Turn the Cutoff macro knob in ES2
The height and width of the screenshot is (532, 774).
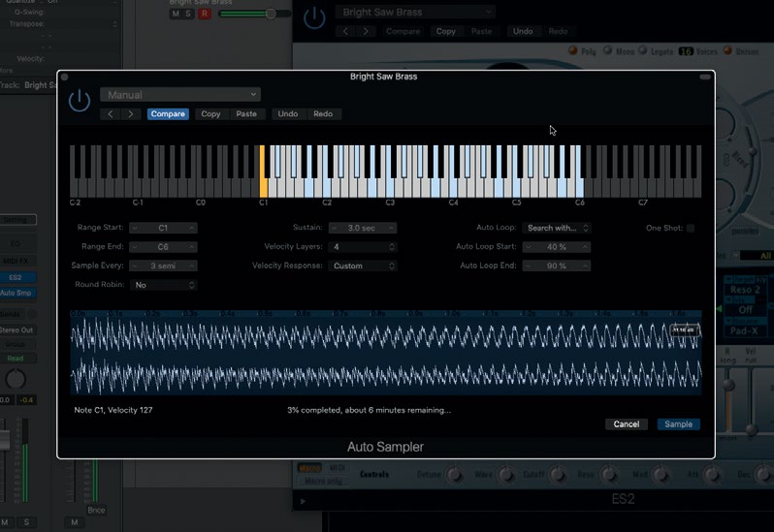pyautogui.click(x=558, y=474)
